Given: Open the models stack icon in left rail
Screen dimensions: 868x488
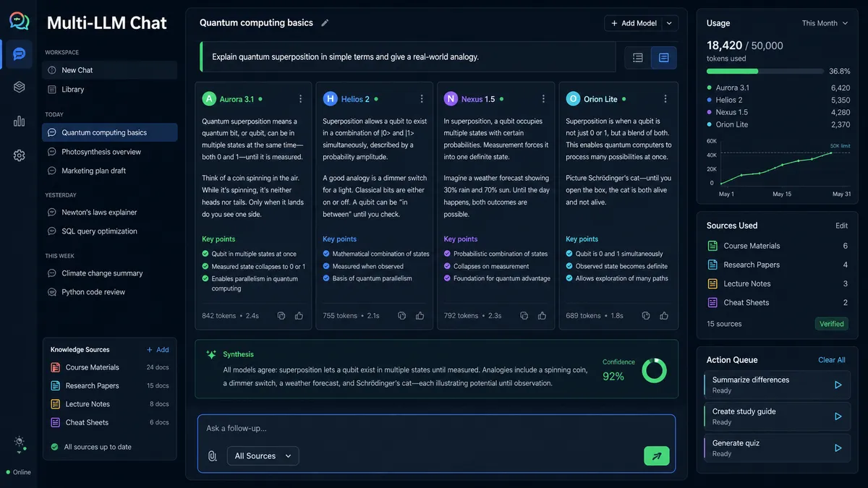Looking at the screenshot, I should [19, 87].
